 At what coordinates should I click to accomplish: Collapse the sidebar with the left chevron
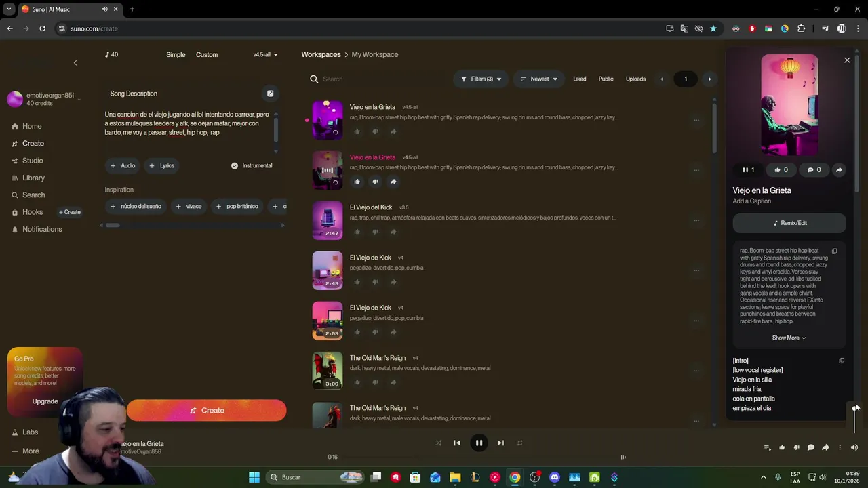pyautogui.click(x=75, y=62)
